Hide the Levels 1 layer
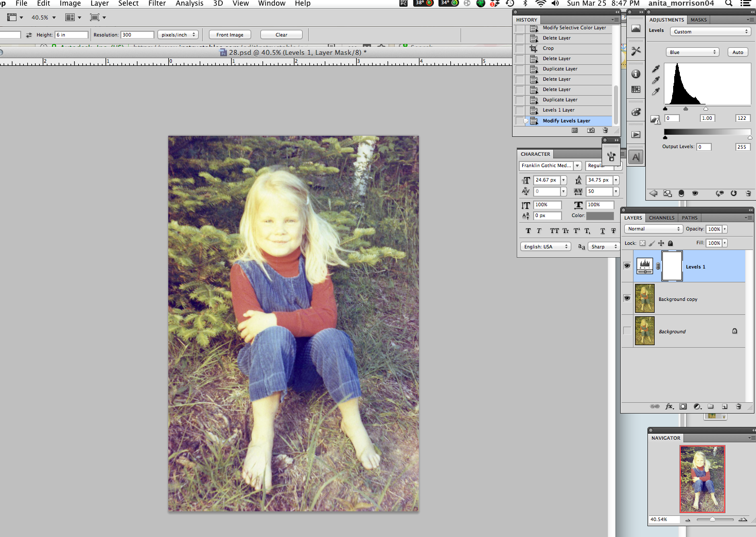The width and height of the screenshot is (756, 537). 627,266
